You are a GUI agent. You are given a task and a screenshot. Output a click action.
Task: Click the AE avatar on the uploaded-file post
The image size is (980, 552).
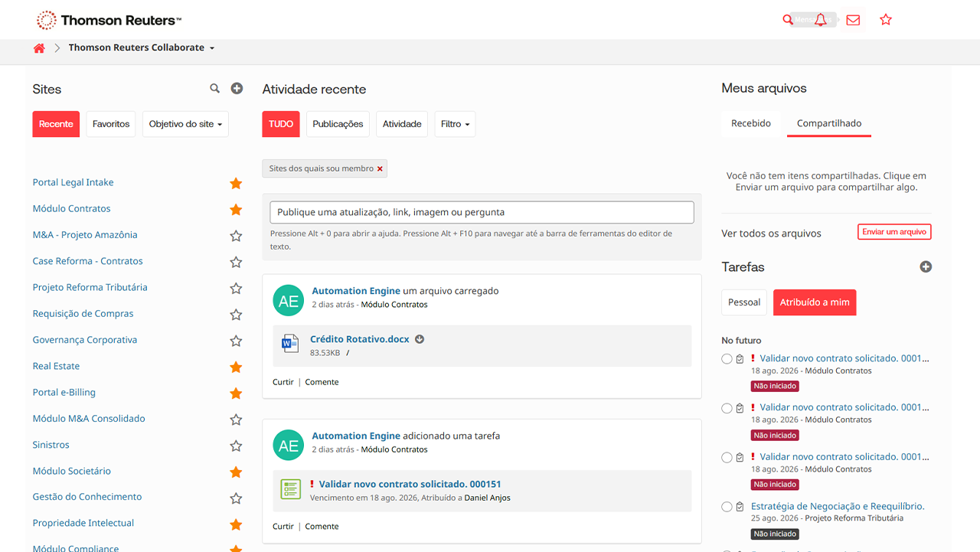[x=289, y=301]
